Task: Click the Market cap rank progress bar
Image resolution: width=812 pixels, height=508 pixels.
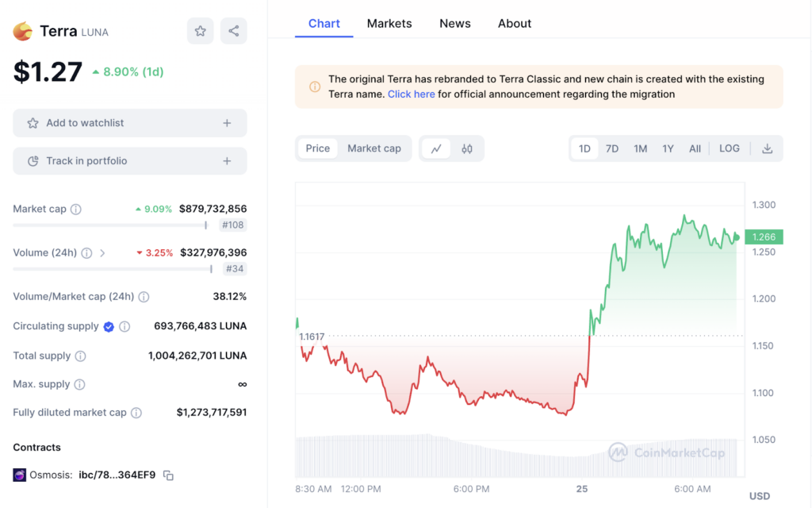Action: click(x=109, y=225)
